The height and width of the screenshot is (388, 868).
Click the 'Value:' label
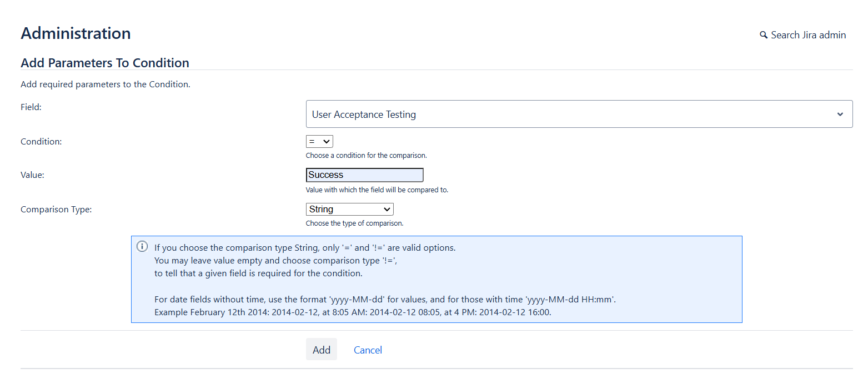pyautogui.click(x=32, y=175)
